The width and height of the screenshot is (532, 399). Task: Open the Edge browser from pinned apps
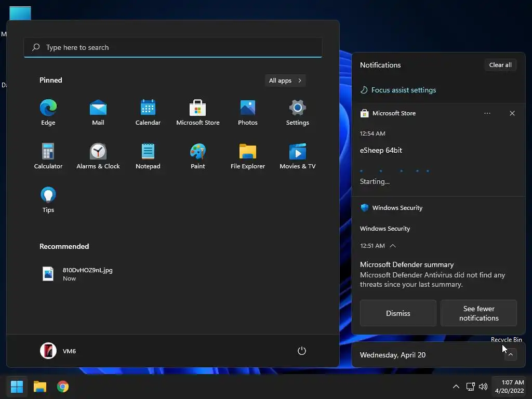(48, 113)
